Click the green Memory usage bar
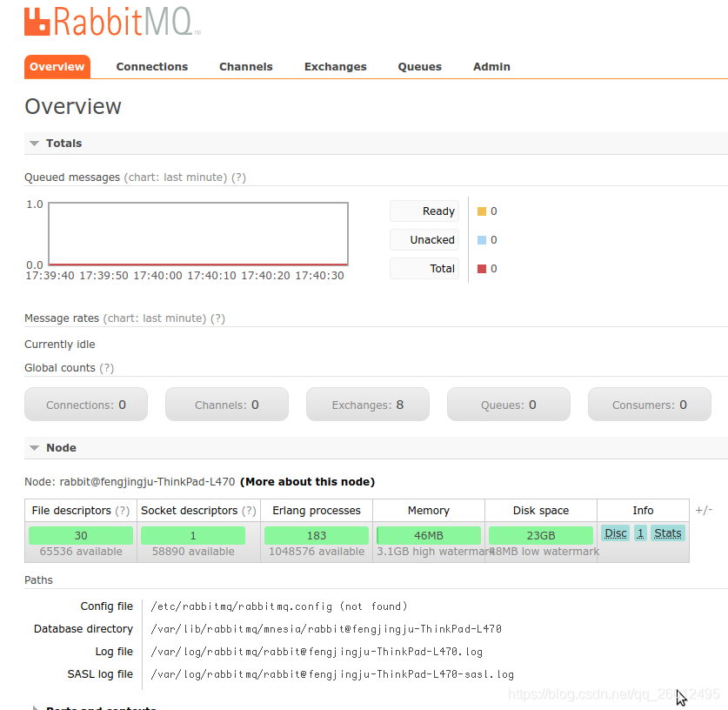This screenshot has width=728, height=710. pos(428,533)
